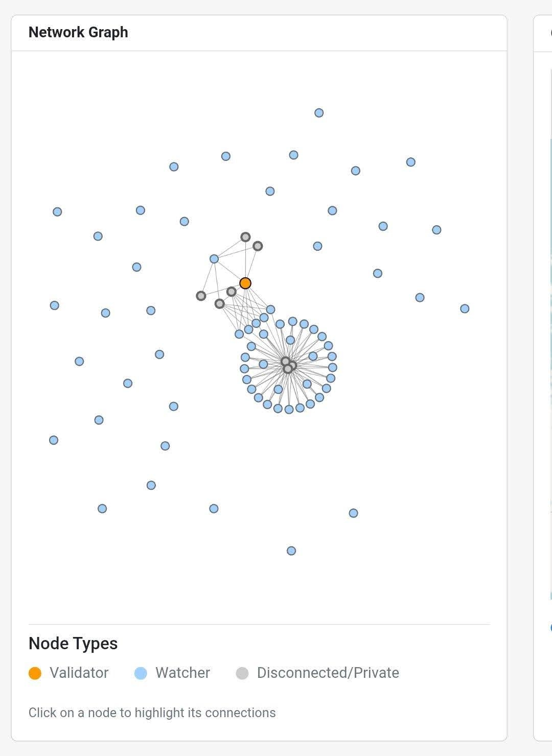Click the blue Watcher legend swatch
Image resolution: width=552 pixels, height=756 pixels.
pos(141,673)
